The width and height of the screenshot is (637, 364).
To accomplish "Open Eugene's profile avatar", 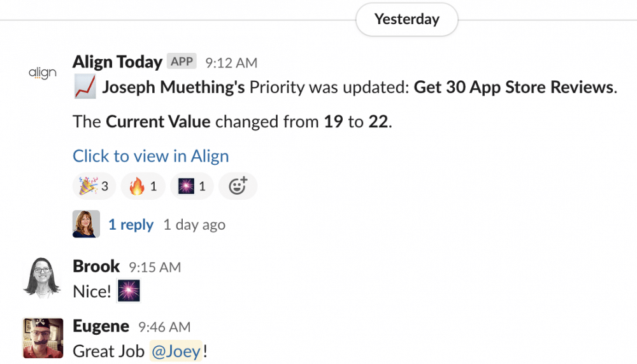I will pyautogui.click(x=43, y=338).
